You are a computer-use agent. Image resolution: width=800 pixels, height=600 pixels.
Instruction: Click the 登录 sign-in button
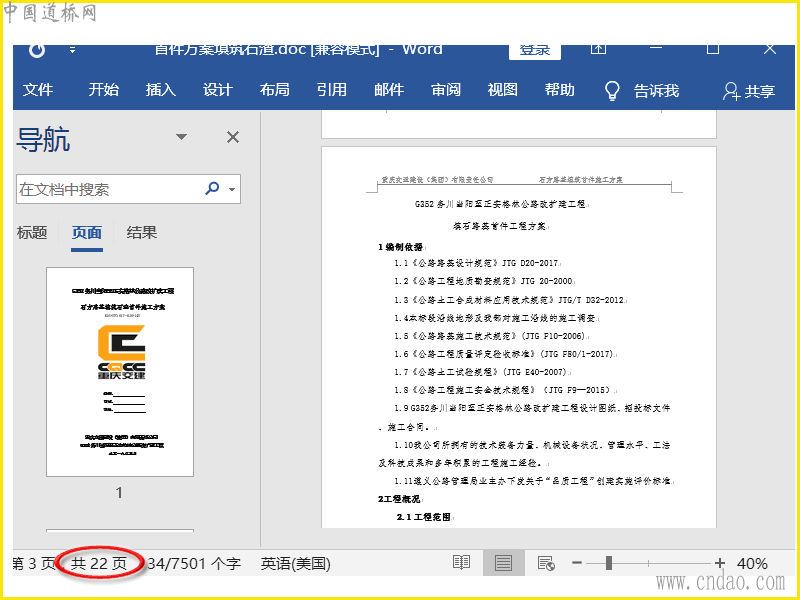[535, 51]
